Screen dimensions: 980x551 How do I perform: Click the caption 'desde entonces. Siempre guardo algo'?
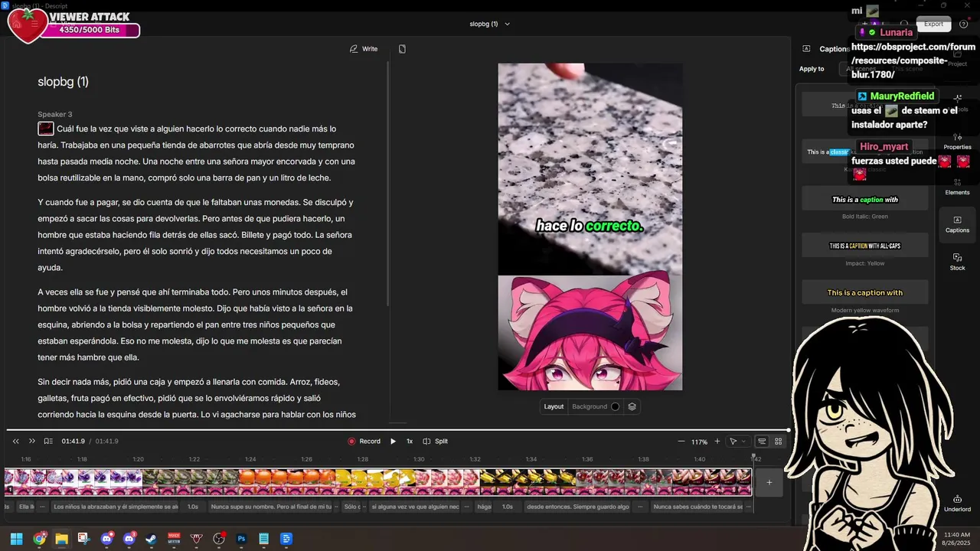click(578, 507)
